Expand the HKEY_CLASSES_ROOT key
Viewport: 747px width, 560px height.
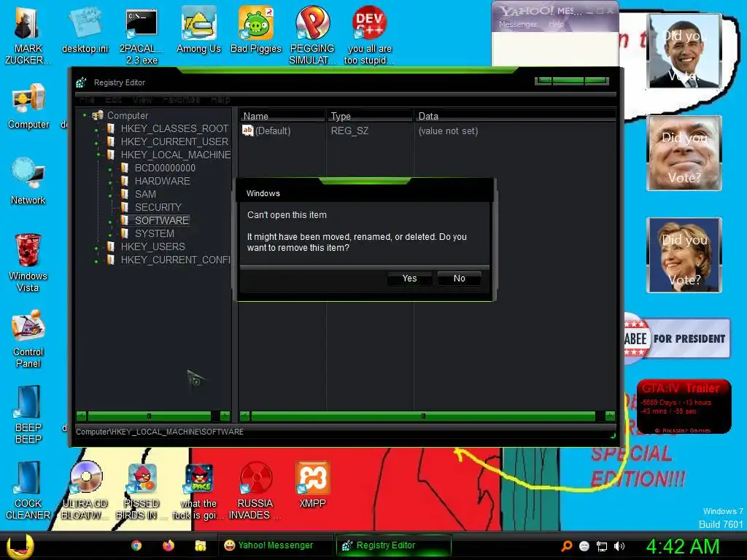point(97,130)
